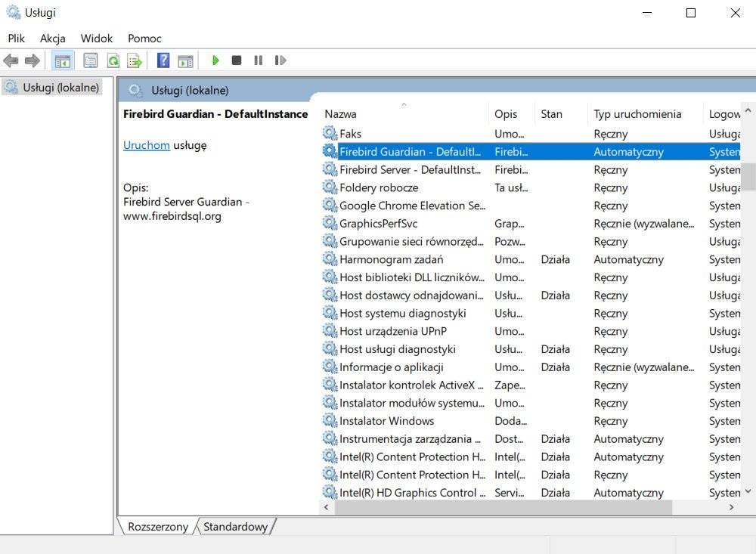The height and width of the screenshot is (554, 756).
Task: Refresh the services list via toolbar icon
Action: (x=113, y=60)
